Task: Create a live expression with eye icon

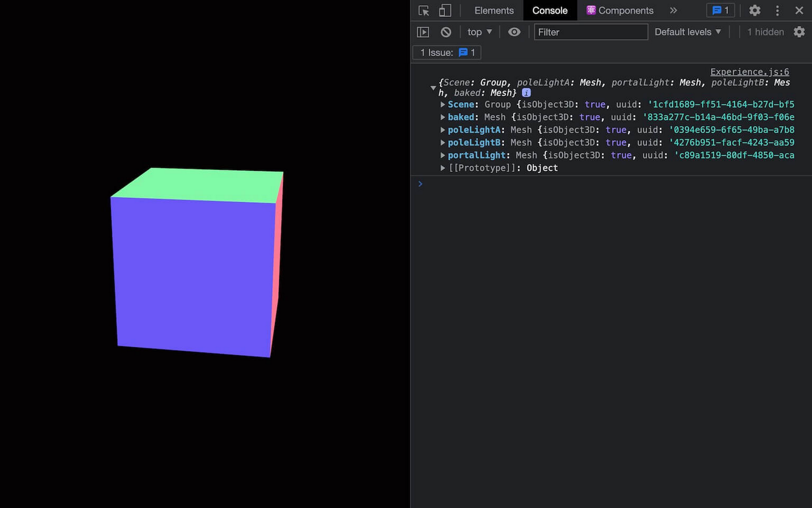Action: coord(514,32)
